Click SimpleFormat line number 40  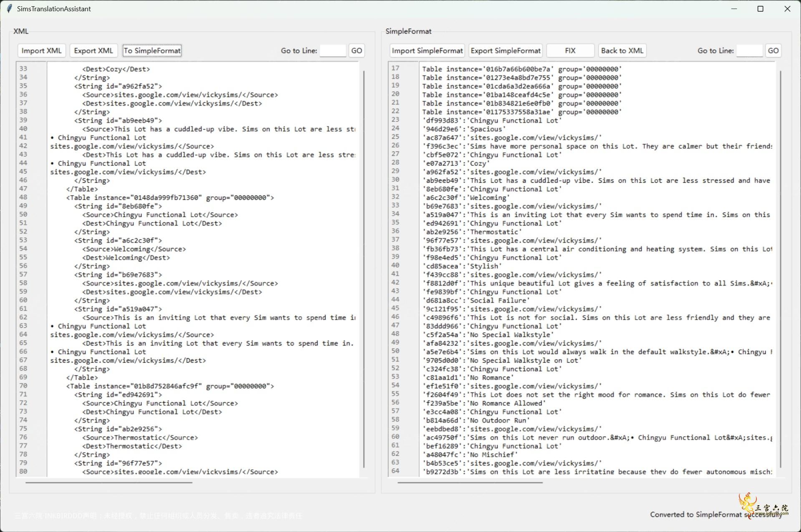(x=395, y=265)
